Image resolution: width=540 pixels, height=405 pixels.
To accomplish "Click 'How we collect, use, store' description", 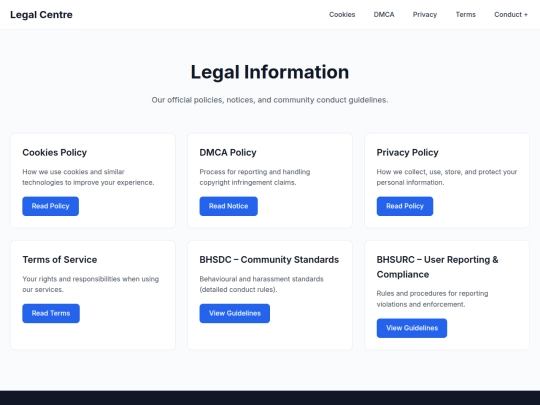I will [447, 177].
